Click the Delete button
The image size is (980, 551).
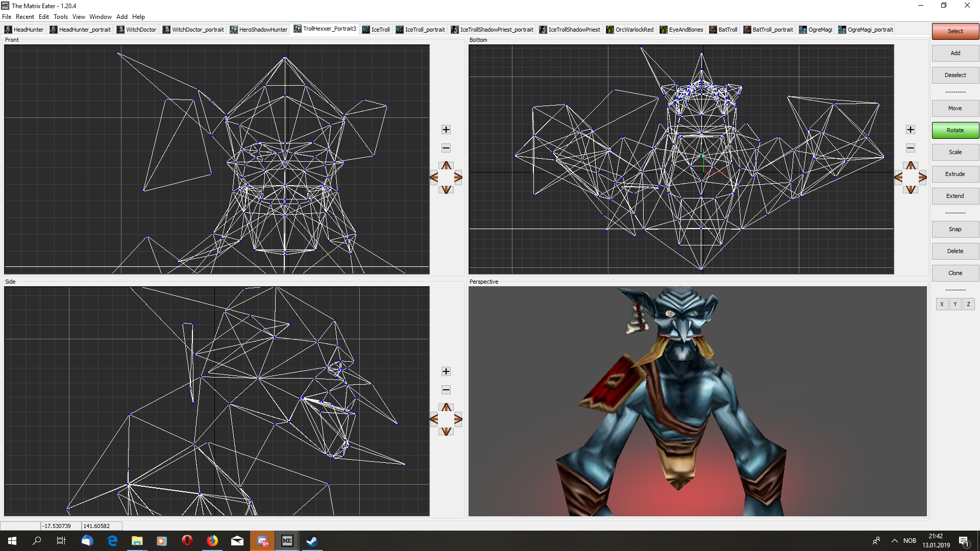[955, 251]
